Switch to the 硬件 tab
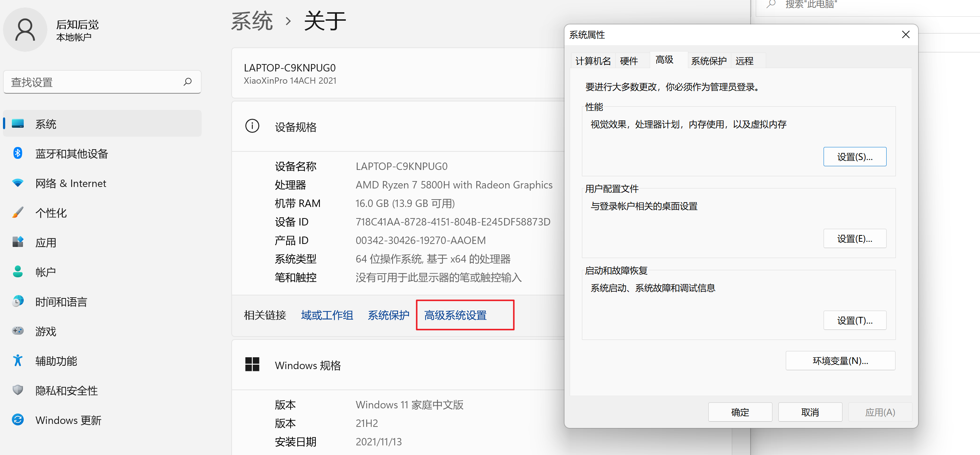 (629, 61)
